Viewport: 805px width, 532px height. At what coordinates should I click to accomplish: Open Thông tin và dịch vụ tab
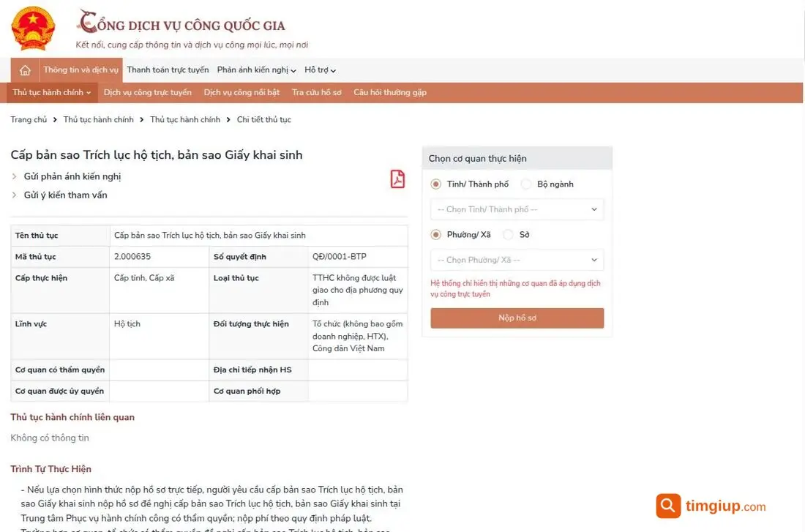pyautogui.click(x=80, y=70)
